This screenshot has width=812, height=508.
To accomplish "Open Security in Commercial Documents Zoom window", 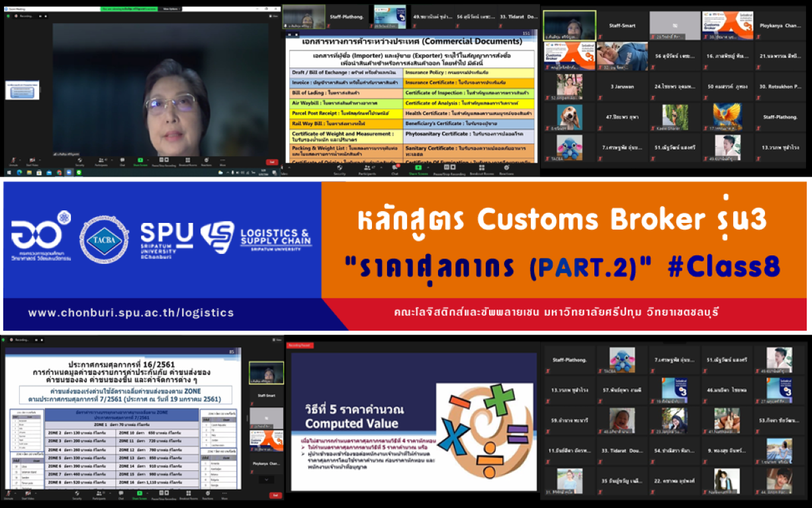I will pos(339,171).
